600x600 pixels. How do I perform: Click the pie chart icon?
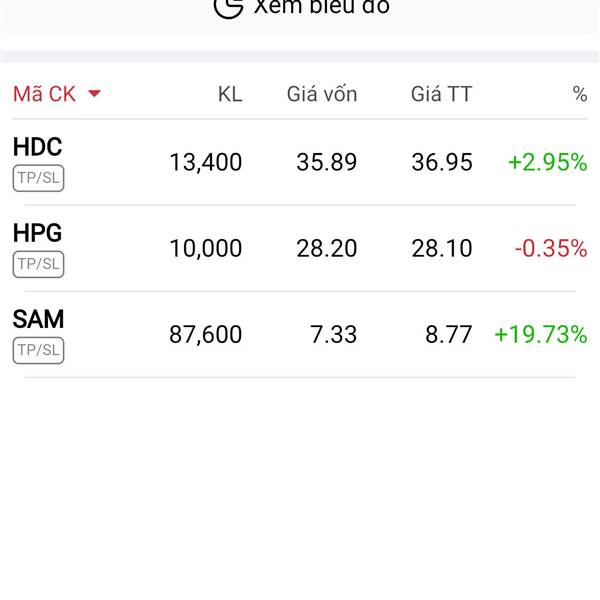(228, 8)
